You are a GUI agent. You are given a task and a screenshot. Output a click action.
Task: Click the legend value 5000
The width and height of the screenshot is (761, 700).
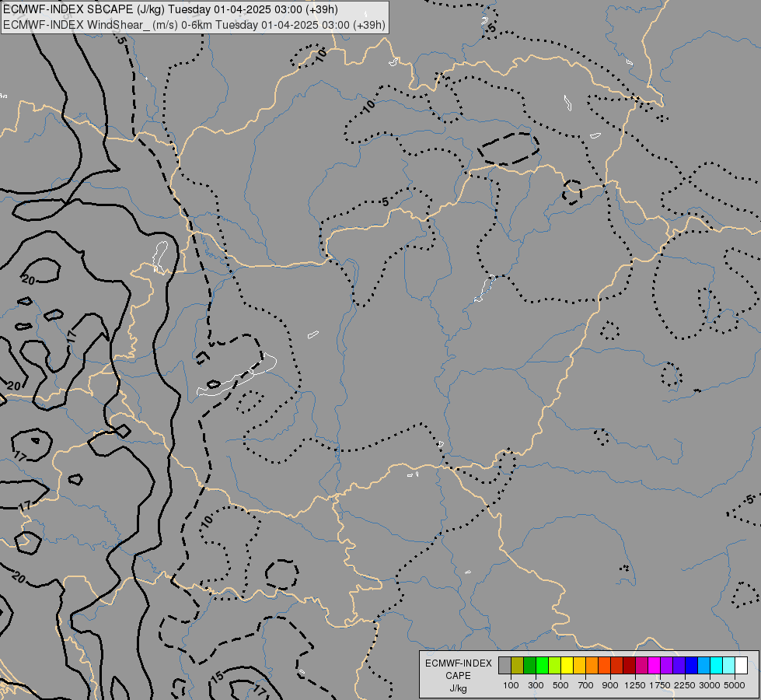pos(735,685)
